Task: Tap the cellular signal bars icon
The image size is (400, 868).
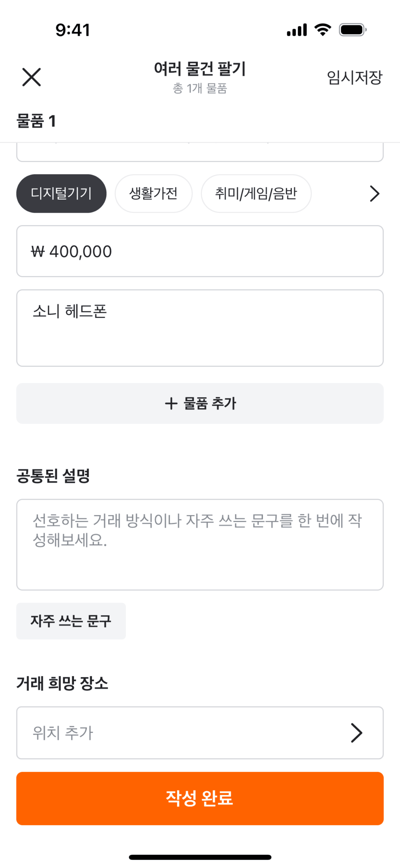Action: coord(297,30)
